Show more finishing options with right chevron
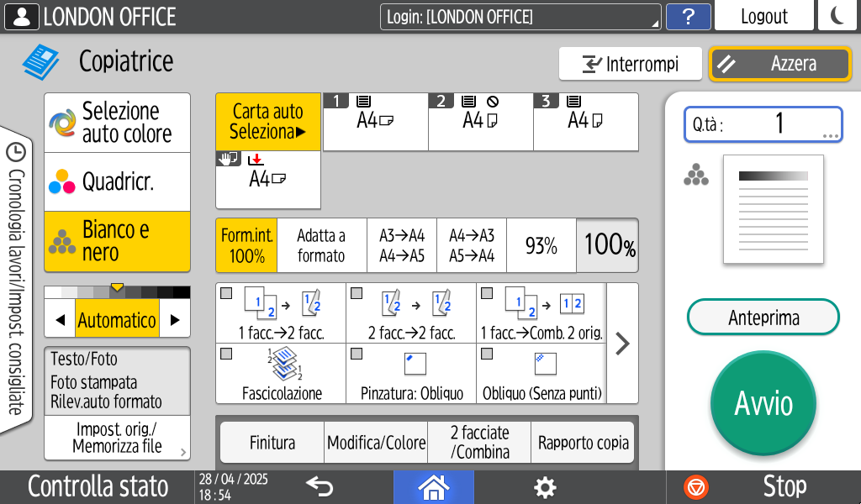861x504 pixels. coord(623,344)
